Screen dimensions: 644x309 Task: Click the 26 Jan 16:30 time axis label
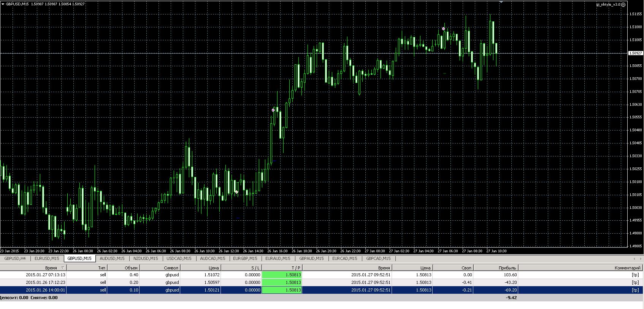277,251
